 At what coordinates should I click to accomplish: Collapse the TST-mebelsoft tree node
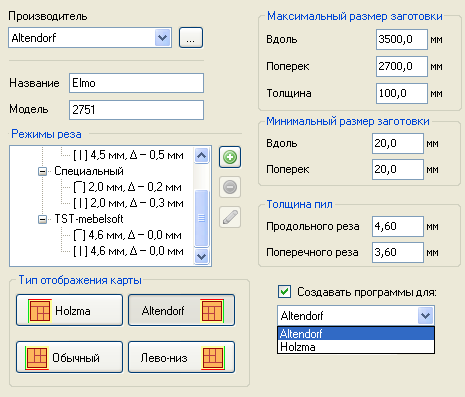tap(42, 220)
